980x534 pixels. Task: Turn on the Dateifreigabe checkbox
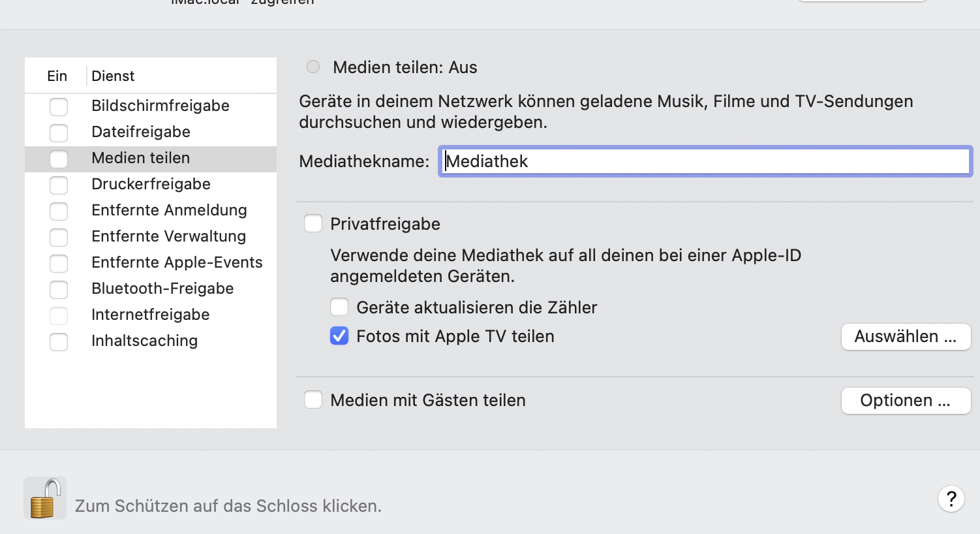tap(59, 133)
